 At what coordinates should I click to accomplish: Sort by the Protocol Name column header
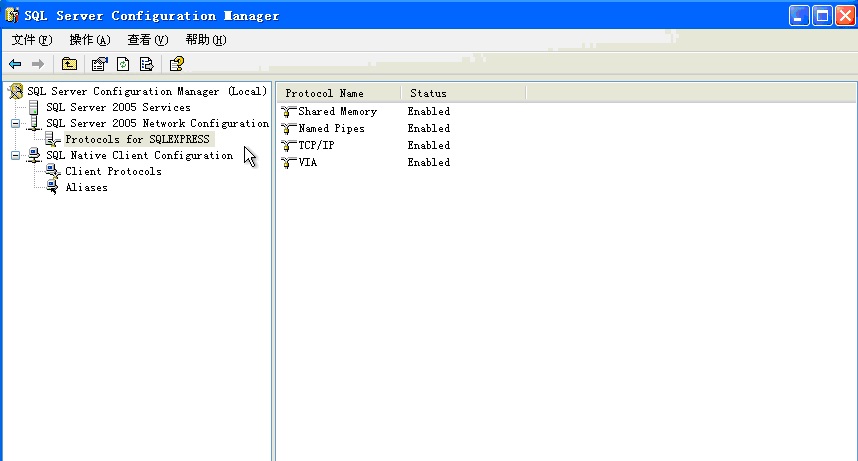pyautogui.click(x=339, y=93)
